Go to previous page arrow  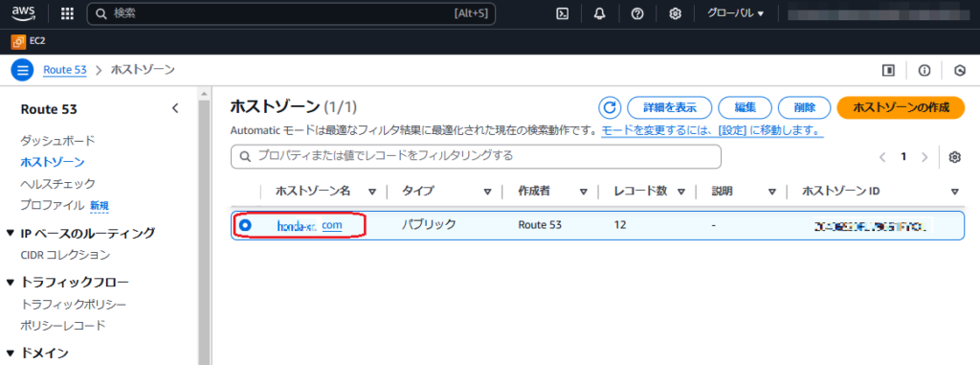click(x=882, y=157)
